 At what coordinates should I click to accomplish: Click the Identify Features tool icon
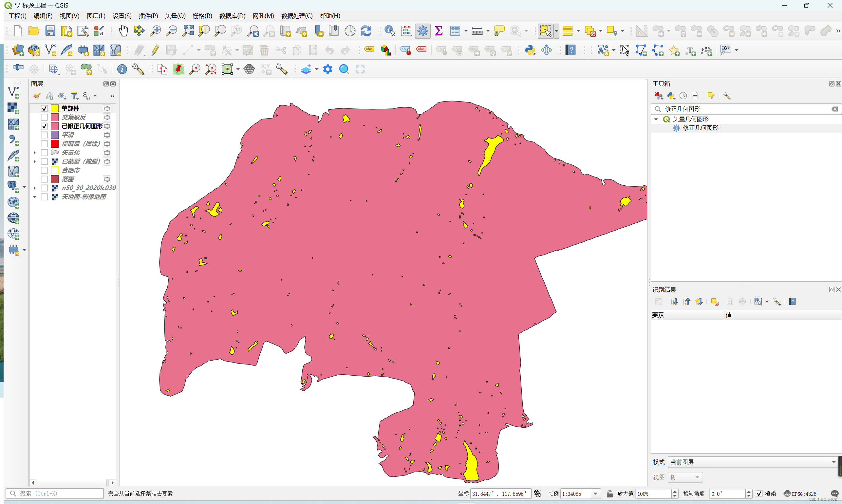[390, 31]
